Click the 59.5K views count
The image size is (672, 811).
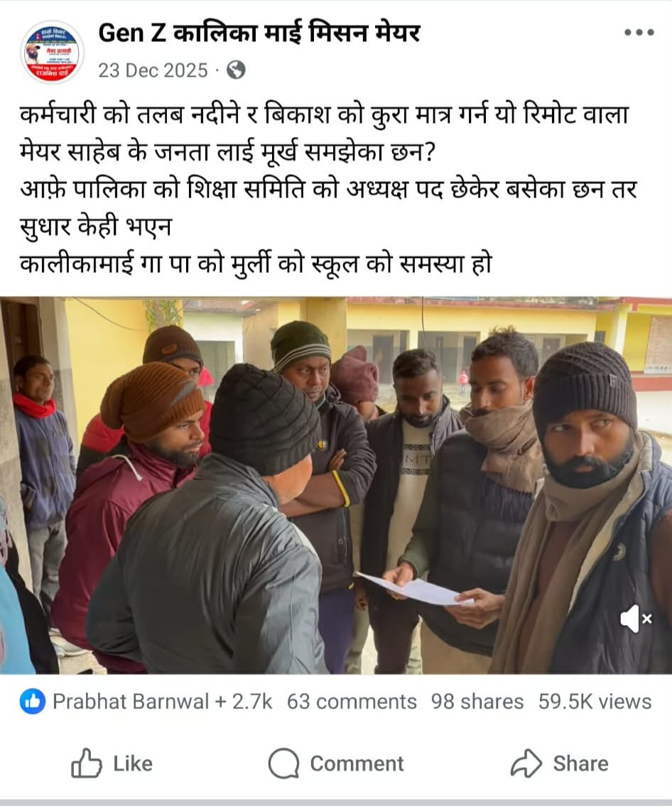point(595,702)
